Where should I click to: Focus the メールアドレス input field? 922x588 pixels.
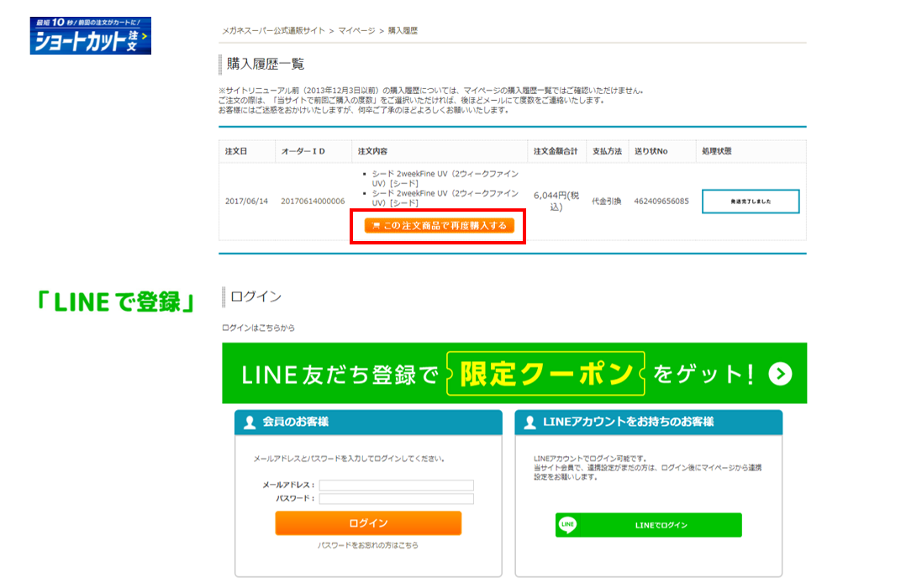tap(397, 486)
